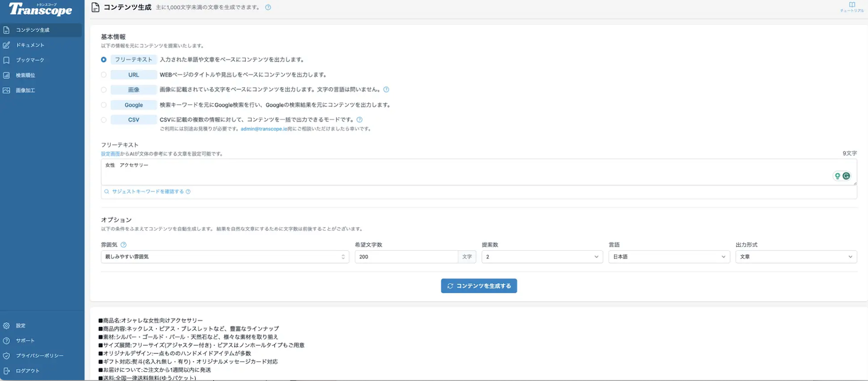Open the tutorial book icon top right
868x381 pixels.
click(x=852, y=5)
